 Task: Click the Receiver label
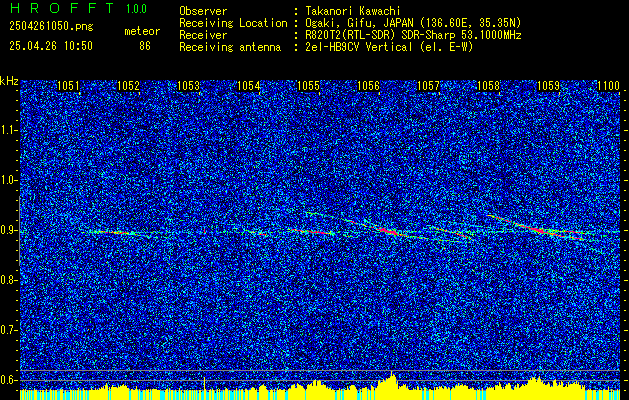pos(203,35)
